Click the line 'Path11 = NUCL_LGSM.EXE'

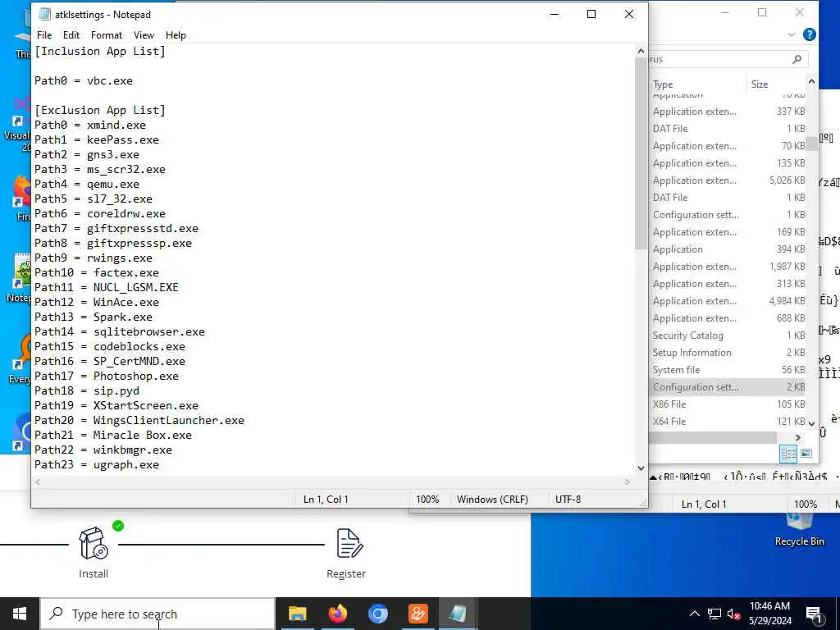click(x=107, y=288)
